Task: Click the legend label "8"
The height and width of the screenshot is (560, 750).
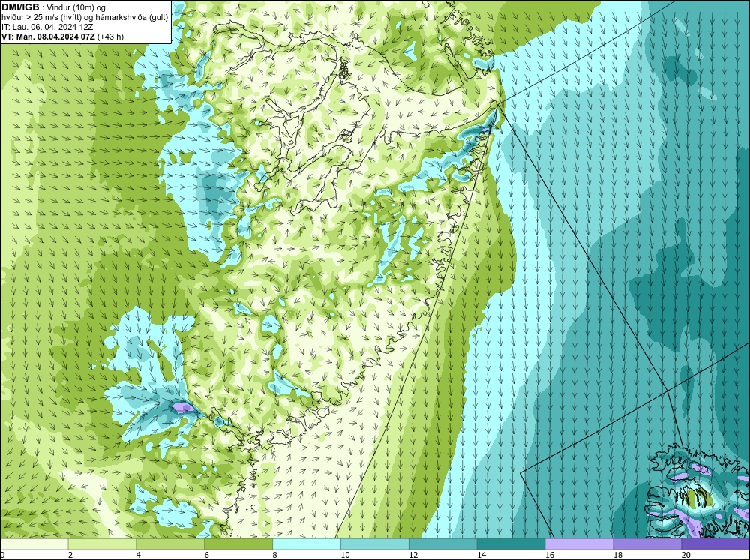Action: click(x=274, y=555)
